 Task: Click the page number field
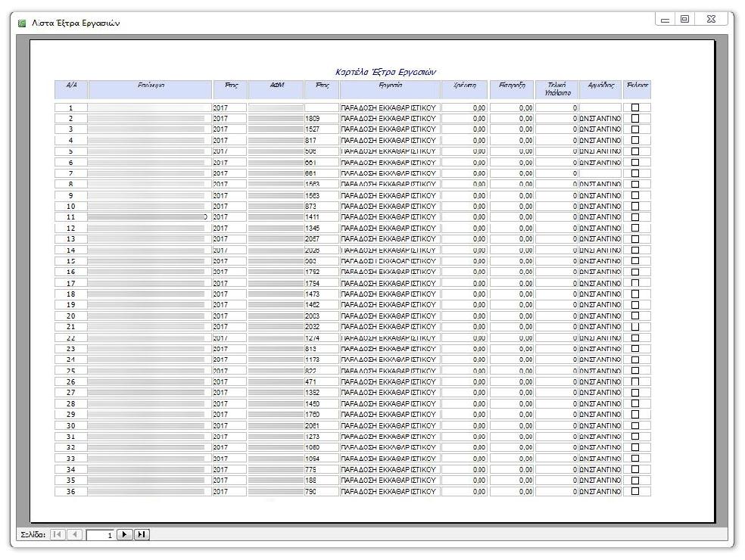click(x=100, y=535)
